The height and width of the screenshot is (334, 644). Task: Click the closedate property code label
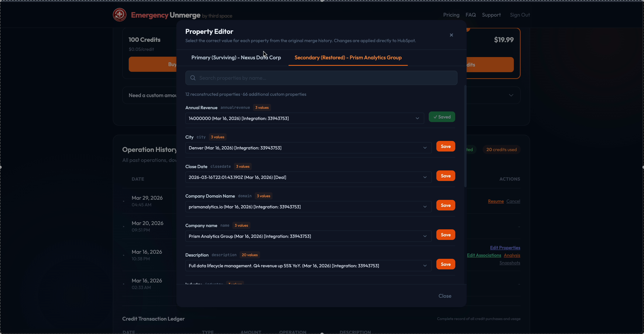click(221, 166)
